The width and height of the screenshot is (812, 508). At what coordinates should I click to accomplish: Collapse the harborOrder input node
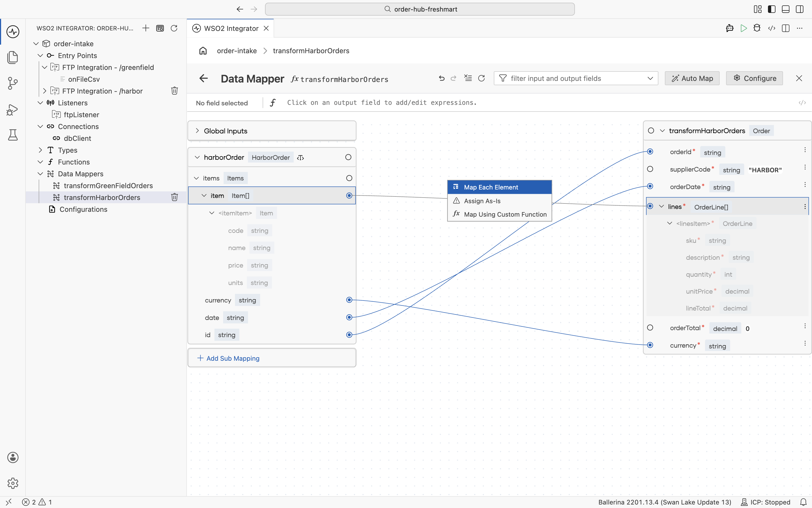pyautogui.click(x=197, y=157)
